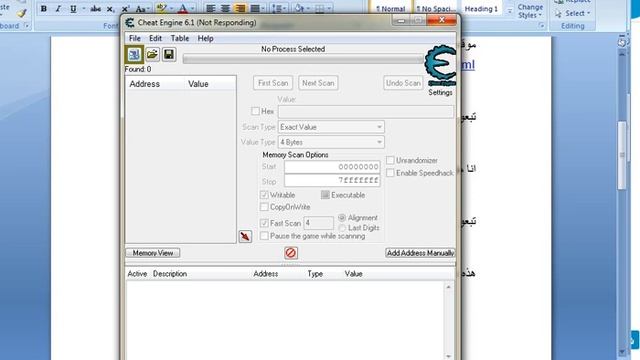Open the Edit menu in Cheat Engine

coord(156,38)
